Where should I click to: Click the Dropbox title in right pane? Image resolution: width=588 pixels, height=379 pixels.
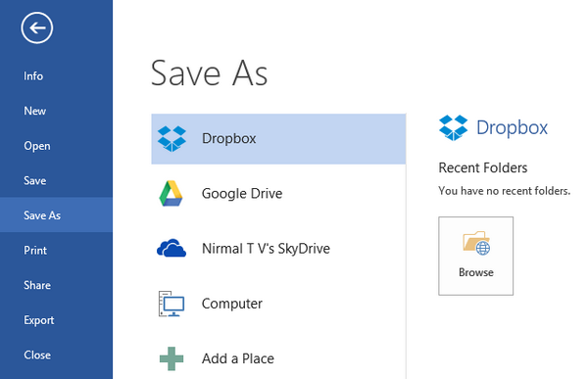512,128
